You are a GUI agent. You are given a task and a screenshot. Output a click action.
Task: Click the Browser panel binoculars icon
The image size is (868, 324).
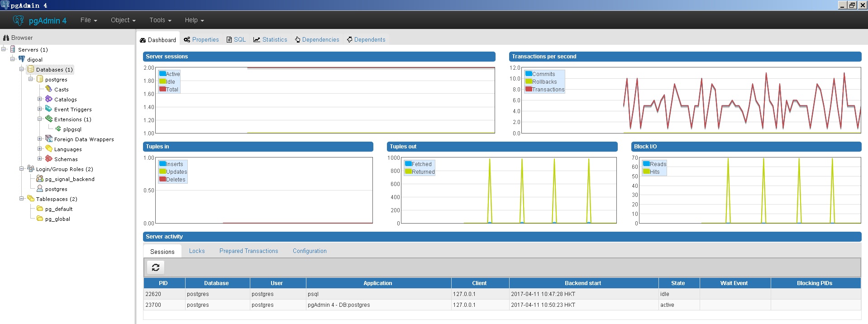coord(6,38)
